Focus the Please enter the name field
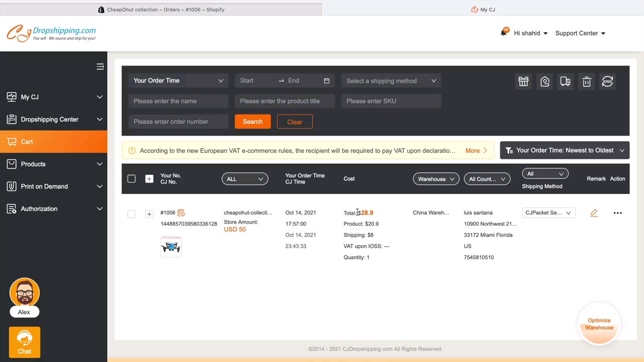This screenshot has width=644, height=362. point(178,101)
